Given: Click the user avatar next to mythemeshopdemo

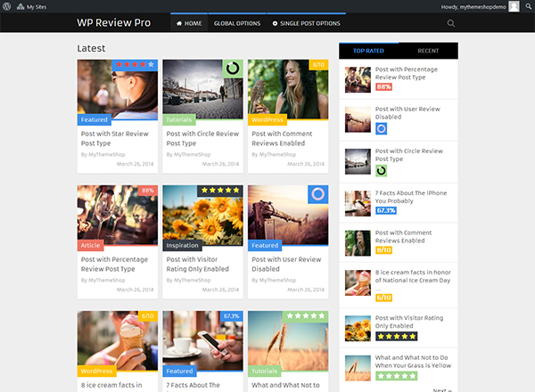Looking at the screenshot, I should click(514, 6).
